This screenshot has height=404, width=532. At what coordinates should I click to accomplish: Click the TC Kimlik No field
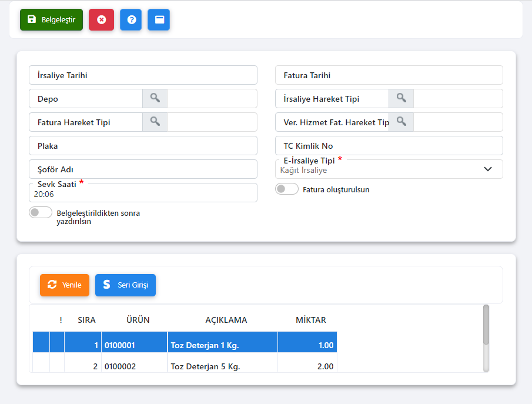point(389,146)
